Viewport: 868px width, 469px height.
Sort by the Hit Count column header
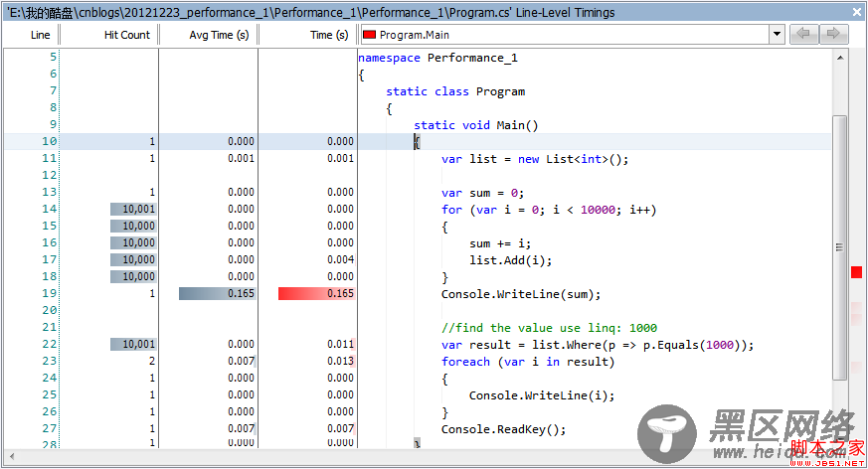point(126,35)
